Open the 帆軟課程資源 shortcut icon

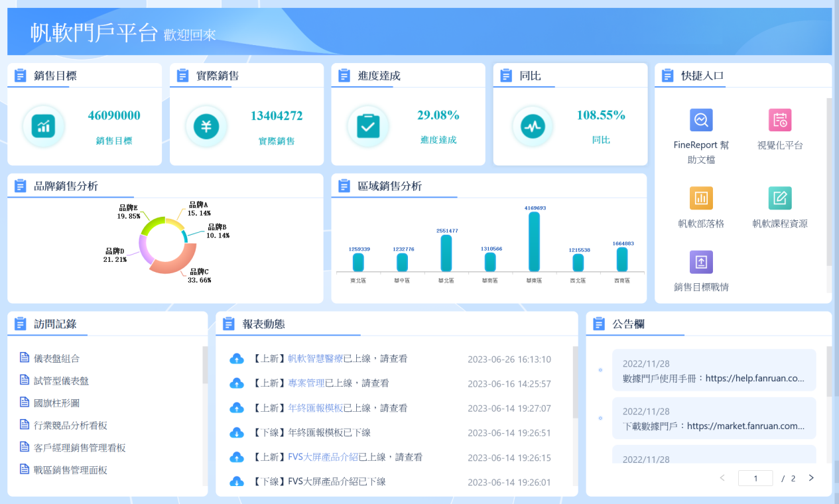tap(780, 198)
